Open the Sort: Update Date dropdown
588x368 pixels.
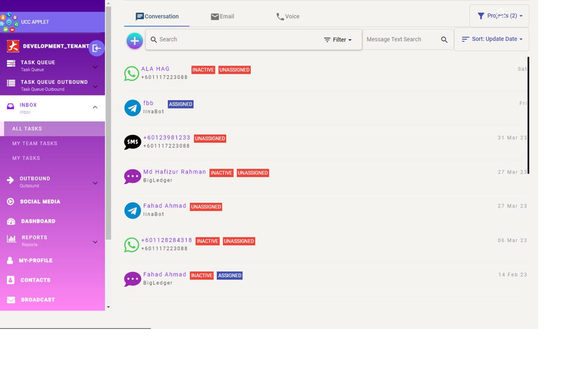coord(492,39)
